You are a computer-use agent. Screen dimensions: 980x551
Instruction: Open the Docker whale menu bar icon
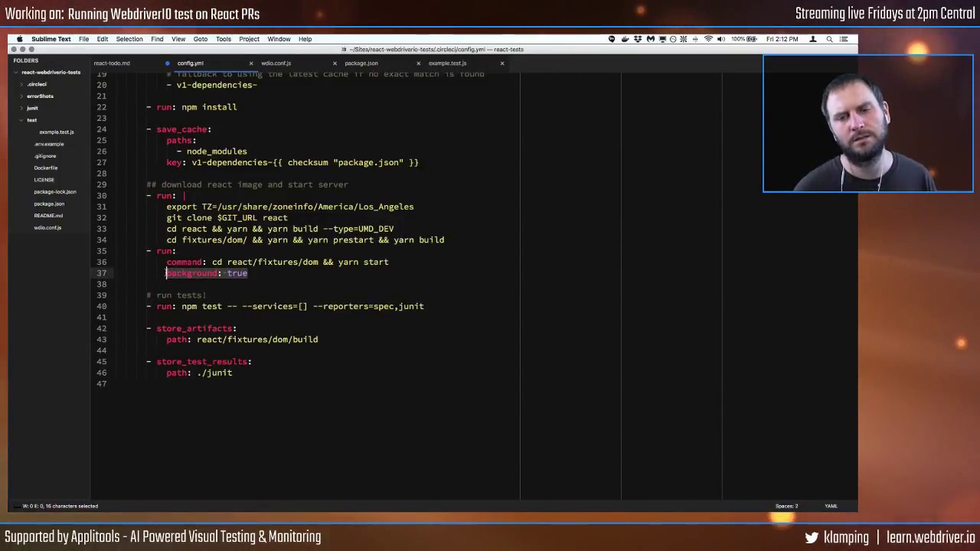625,39
